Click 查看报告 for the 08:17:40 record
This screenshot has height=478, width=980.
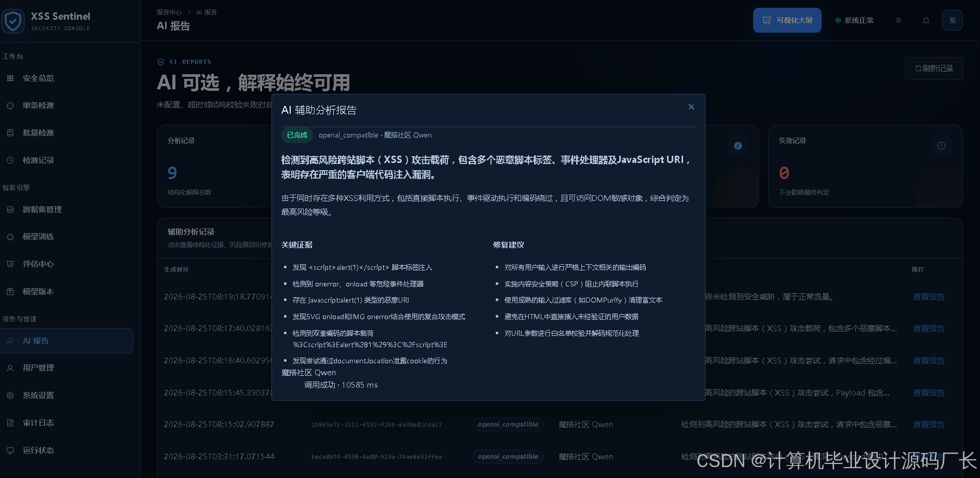coord(929,329)
